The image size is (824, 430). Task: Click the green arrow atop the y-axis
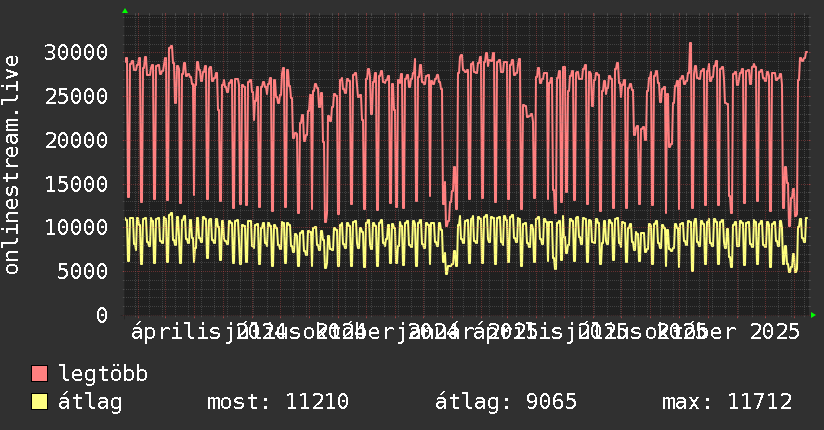(124, 11)
